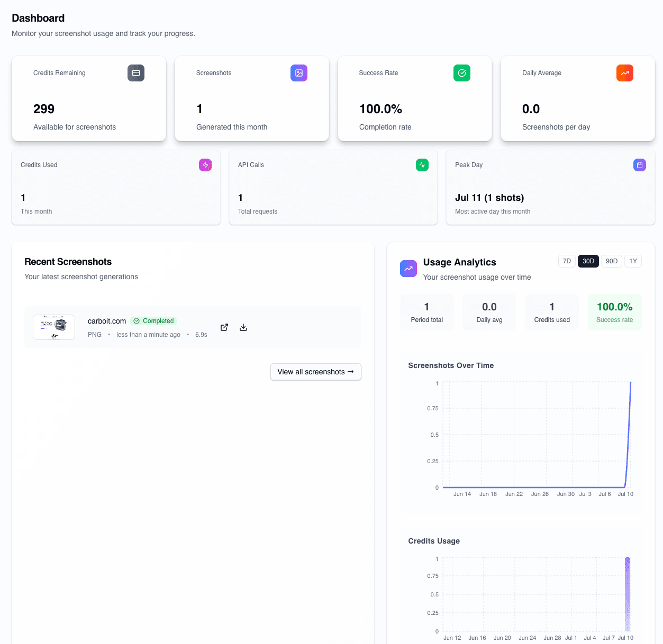Click the Completed status badge
This screenshot has height=644, width=663.
(153, 321)
